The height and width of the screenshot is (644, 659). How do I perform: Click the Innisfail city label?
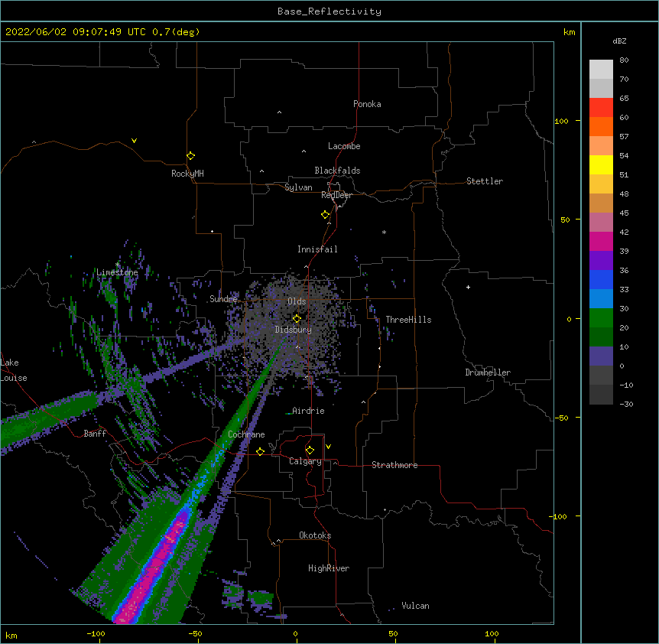tap(317, 249)
